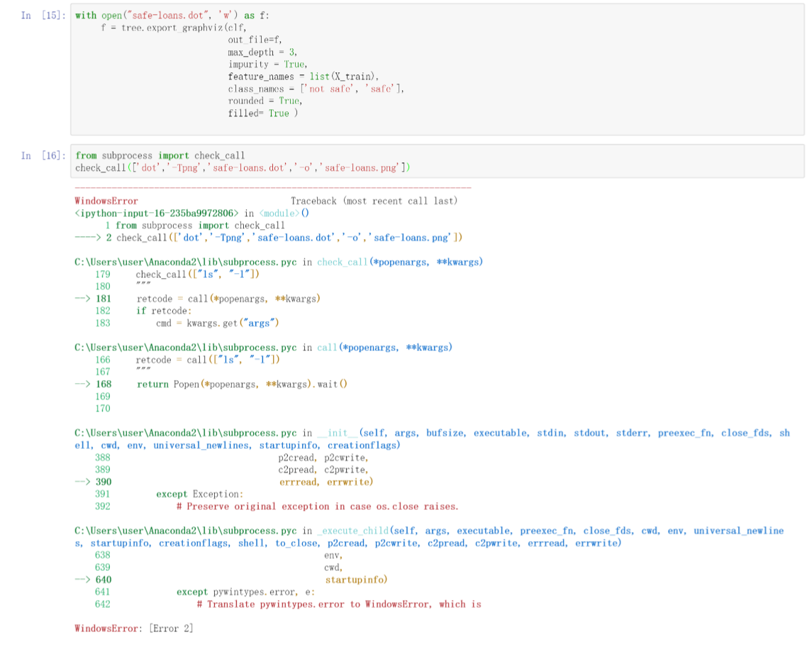
Task: Click traceback line 640 'startupinfo)'
Action: pos(356,580)
